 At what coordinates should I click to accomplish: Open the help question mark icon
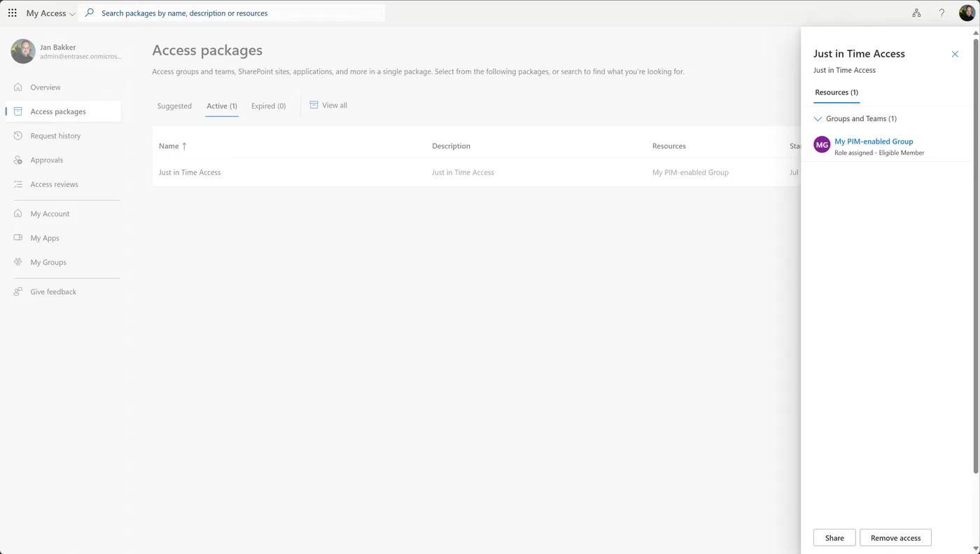(942, 13)
